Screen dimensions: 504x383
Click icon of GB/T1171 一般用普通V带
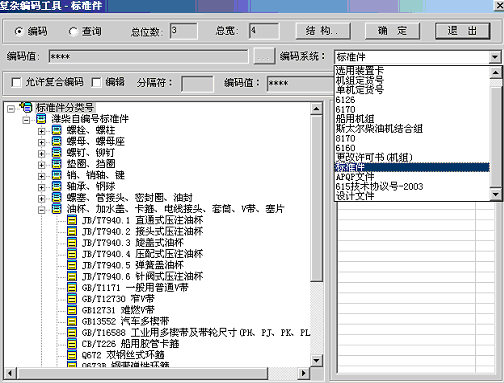(x=72, y=288)
